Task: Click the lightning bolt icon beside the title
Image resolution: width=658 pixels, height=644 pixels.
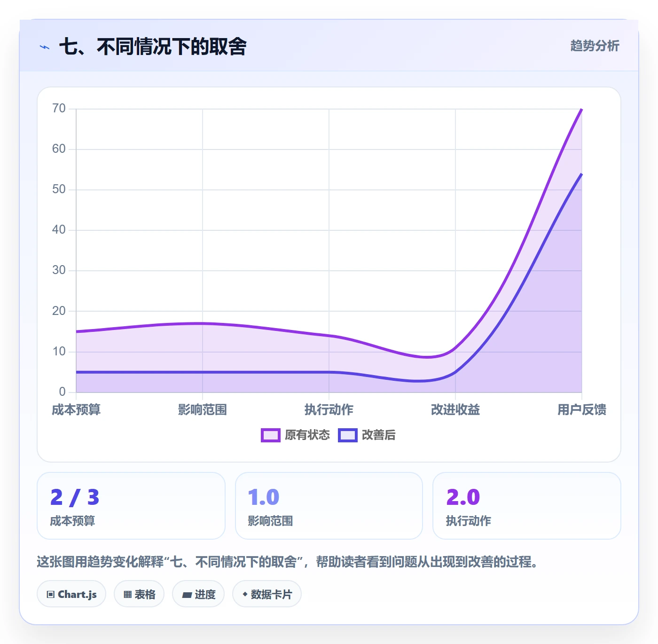Action: click(45, 47)
